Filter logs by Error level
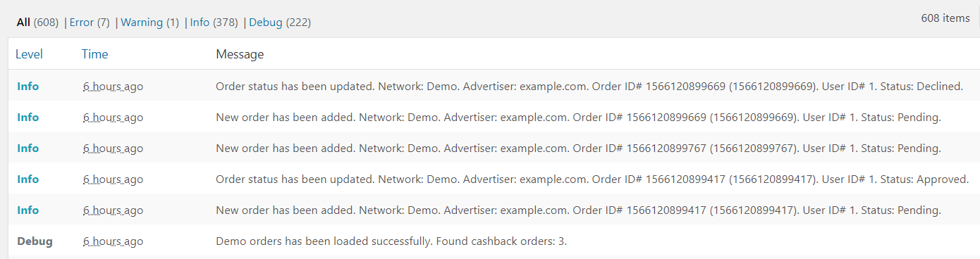This screenshot has height=259, width=980. tap(82, 23)
